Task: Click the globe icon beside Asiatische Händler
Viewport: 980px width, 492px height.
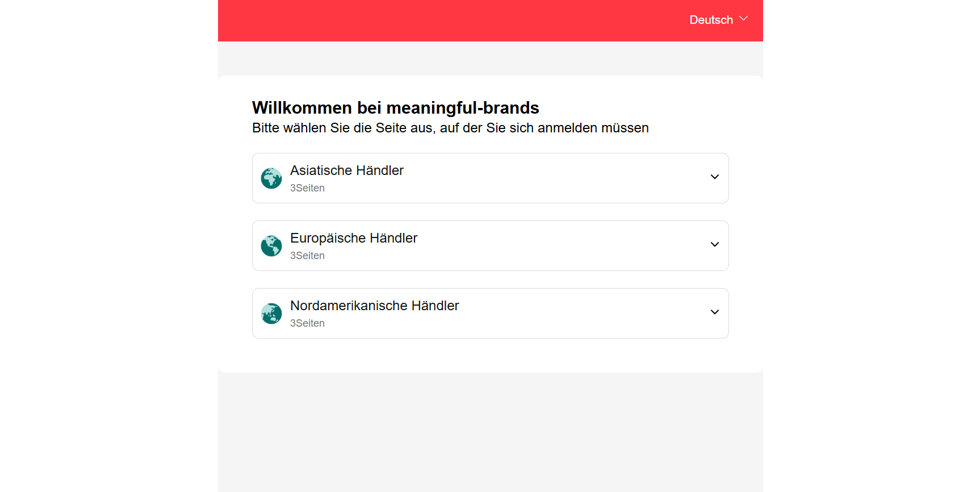Action: point(271,178)
